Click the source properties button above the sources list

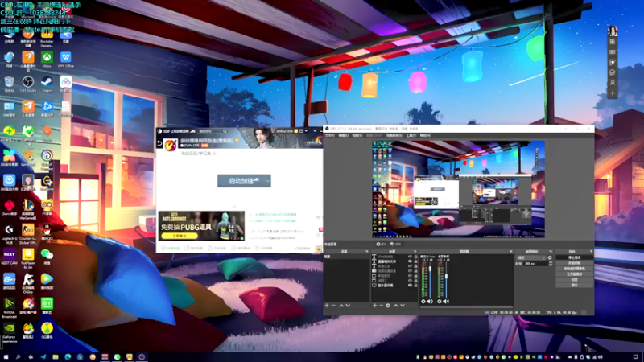click(381, 245)
